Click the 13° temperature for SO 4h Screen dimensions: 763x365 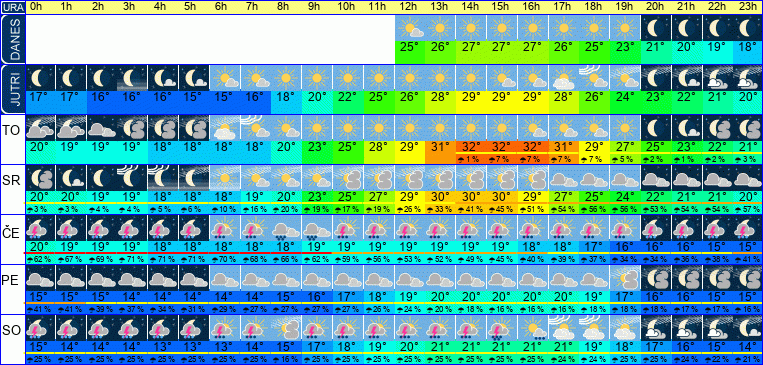(163, 346)
